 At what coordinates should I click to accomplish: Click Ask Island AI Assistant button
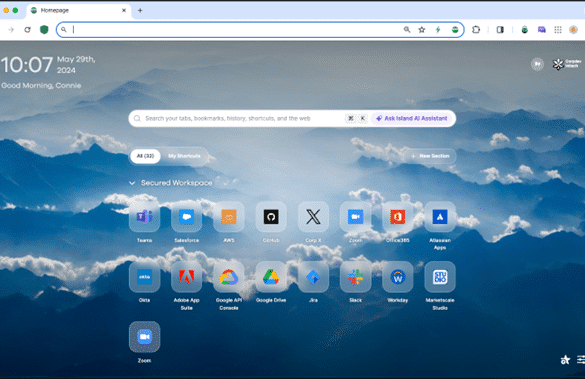tap(412, 118)
